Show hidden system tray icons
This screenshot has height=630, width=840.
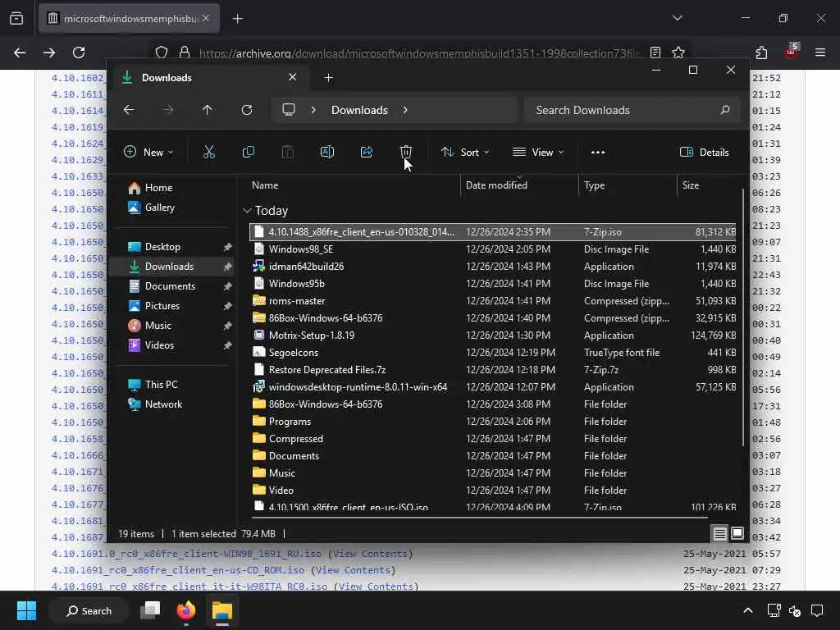tap(748, 610)
